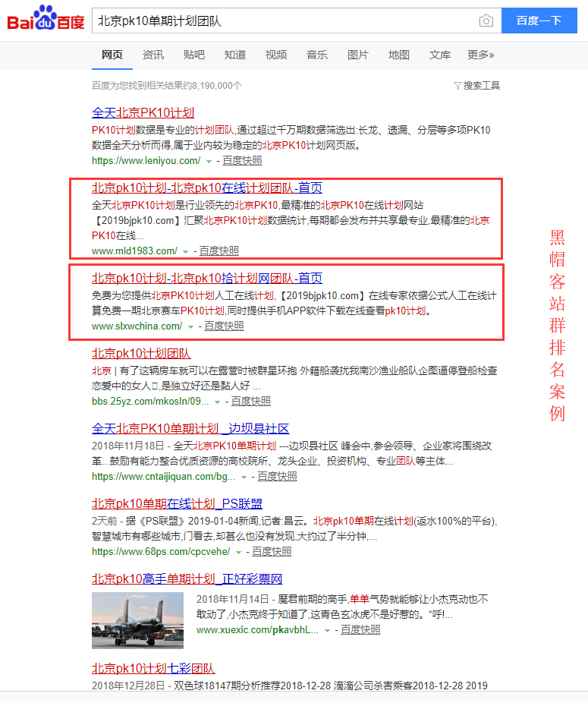The image size is (588, 703).
Task: Switch to the 文库 tab
Action: click(x=440, y=55)
